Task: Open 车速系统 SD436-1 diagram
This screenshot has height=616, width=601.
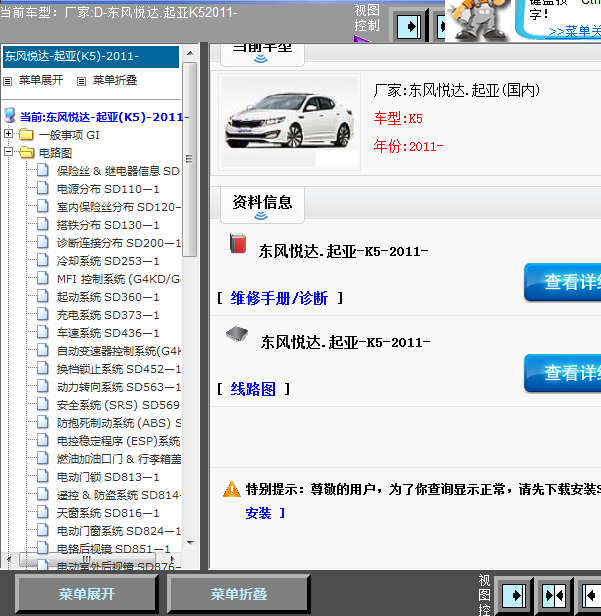Action: 108,333
